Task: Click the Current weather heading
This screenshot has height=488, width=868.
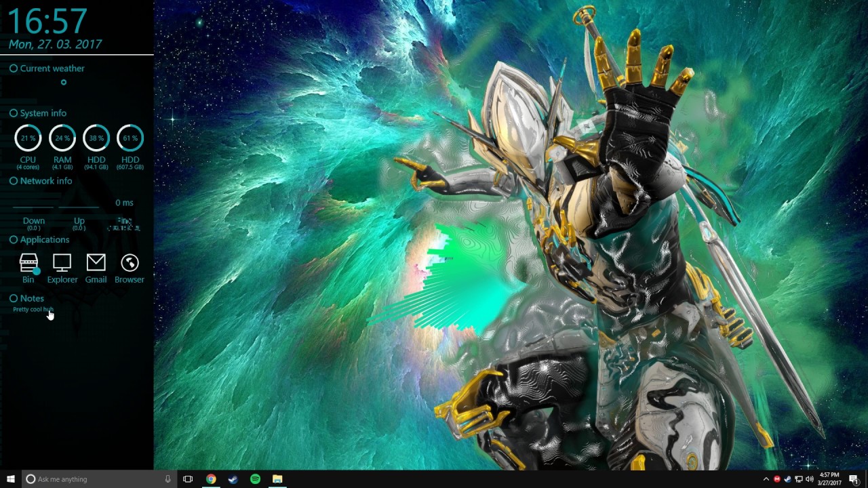Action: [52, 68]
